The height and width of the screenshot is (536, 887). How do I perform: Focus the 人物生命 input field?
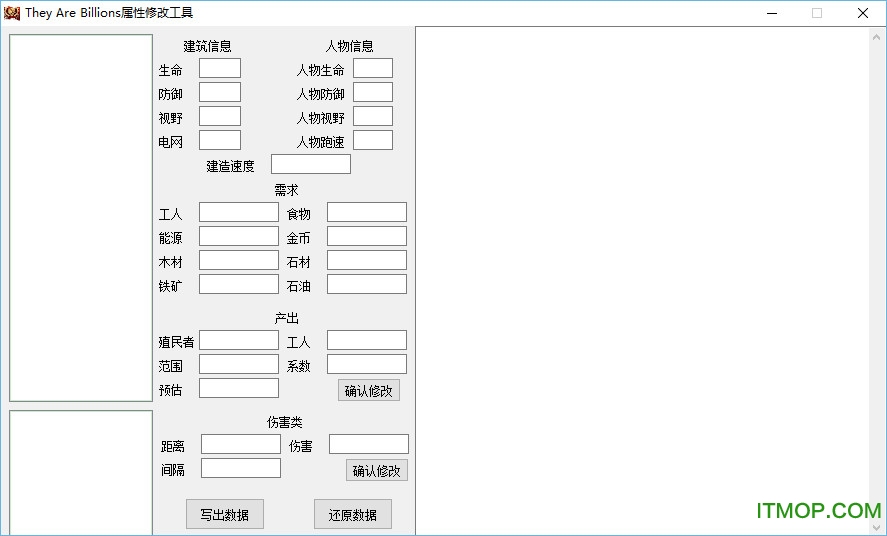click(x=373, y=68)
